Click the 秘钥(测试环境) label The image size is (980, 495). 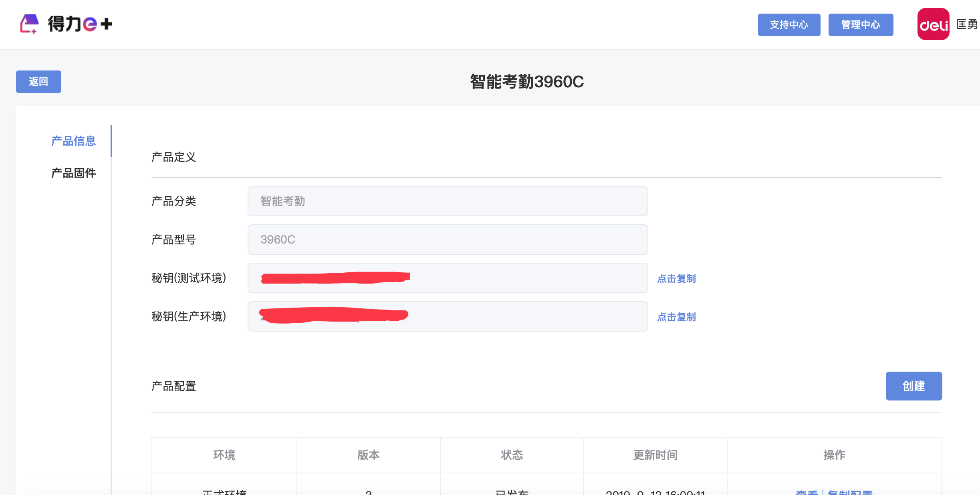pos(189,278)
